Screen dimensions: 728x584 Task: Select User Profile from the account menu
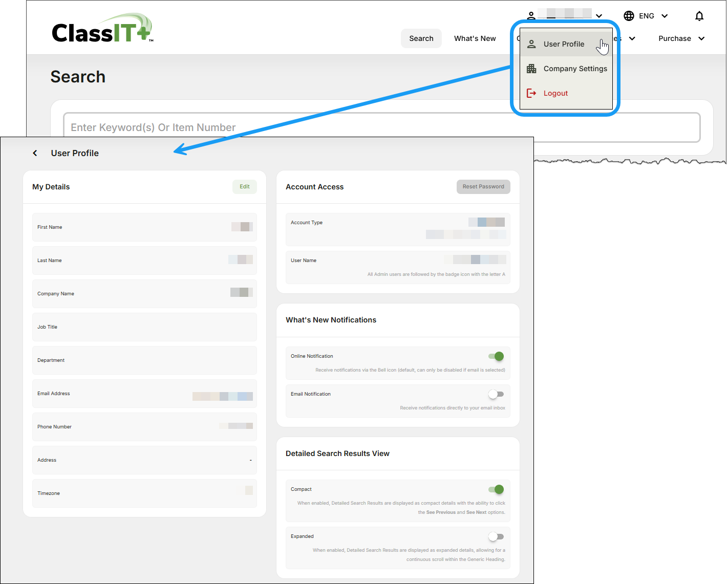[564, 44]
